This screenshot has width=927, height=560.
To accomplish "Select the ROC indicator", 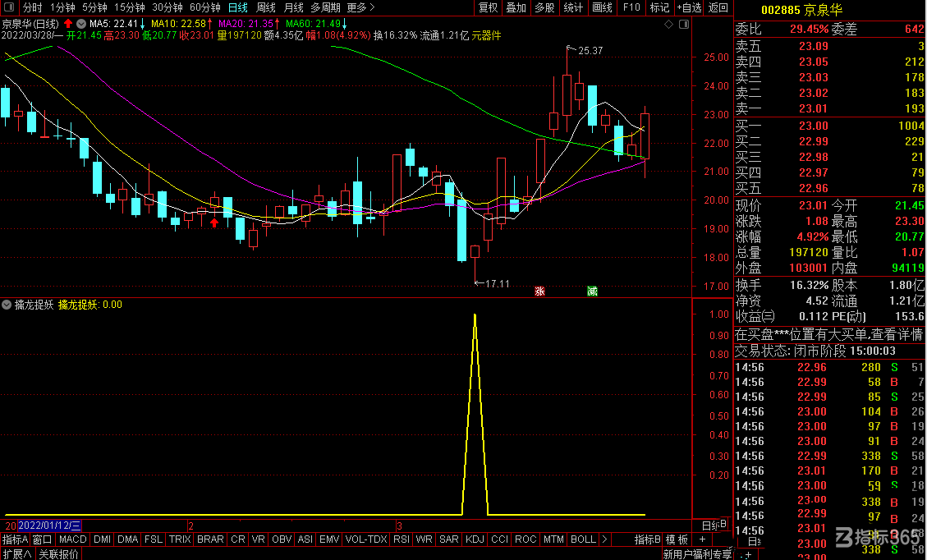I will (x=525, y=539).
